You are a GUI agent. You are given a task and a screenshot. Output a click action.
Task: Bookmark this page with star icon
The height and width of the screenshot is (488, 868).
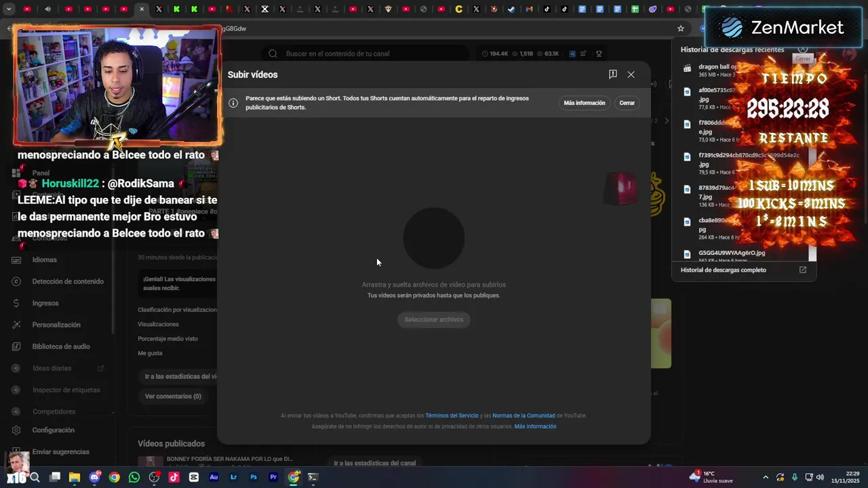(681, 28)
